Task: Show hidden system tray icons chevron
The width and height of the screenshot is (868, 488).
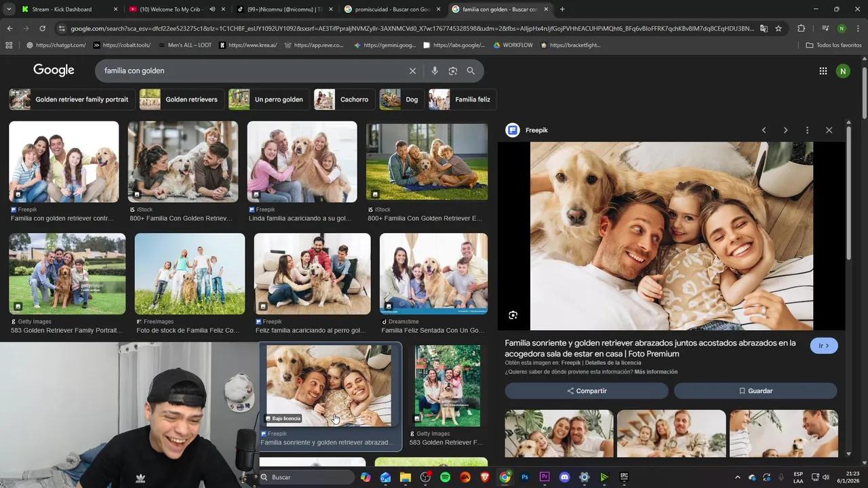Action: click(x=738, y=477)
